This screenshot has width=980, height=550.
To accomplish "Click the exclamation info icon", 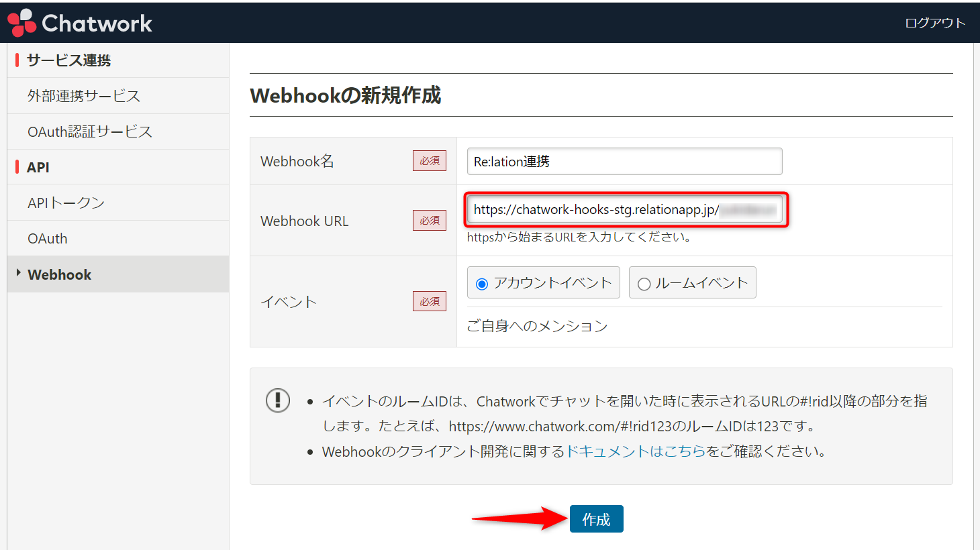I will [278, 400].
